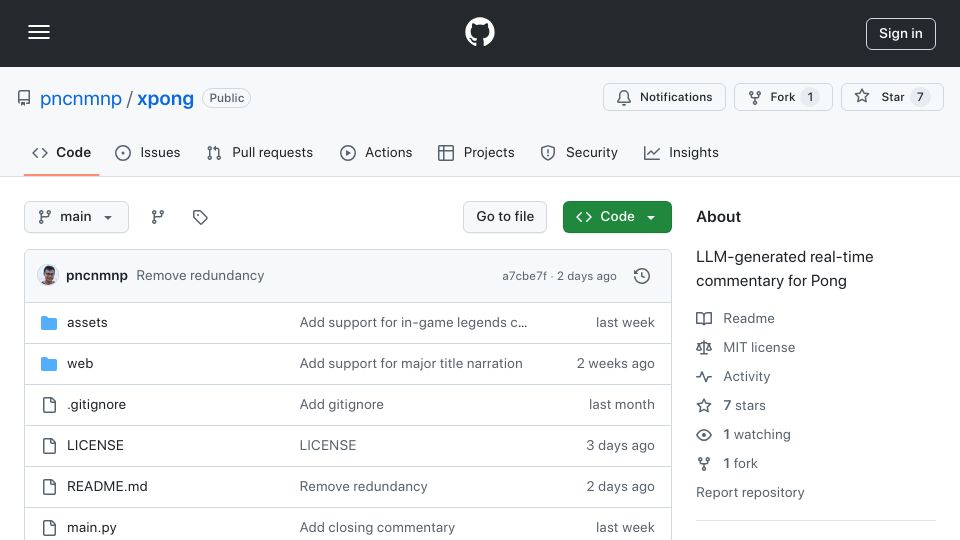Image resolution: width=960 pixels, height=540 pixels.
Task: Click the fork count 1 badge
Action: click(x=810, y=97)
